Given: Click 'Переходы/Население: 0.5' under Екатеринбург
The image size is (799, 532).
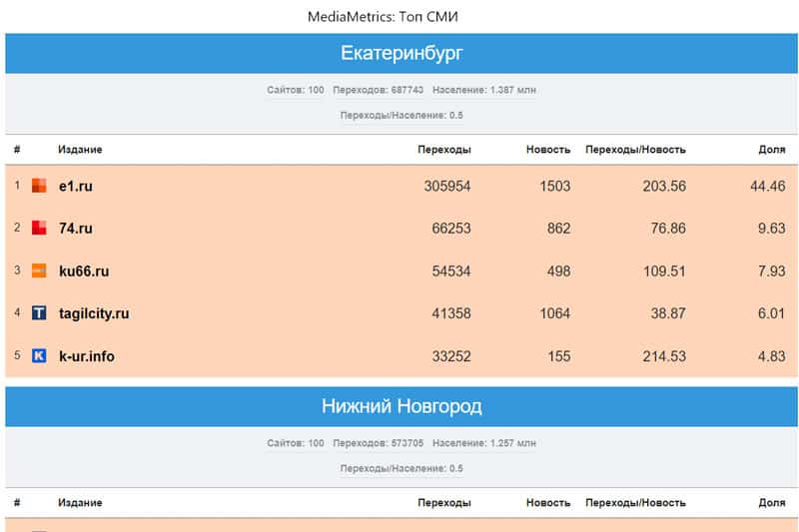Looking at the screenshot, I should click(401, 116).
